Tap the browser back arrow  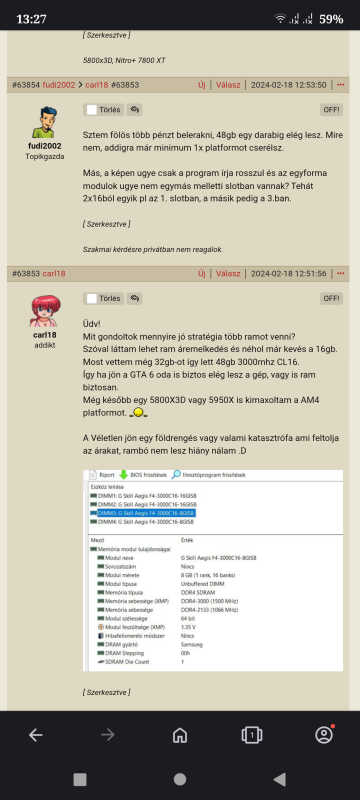tap(35, 735)
